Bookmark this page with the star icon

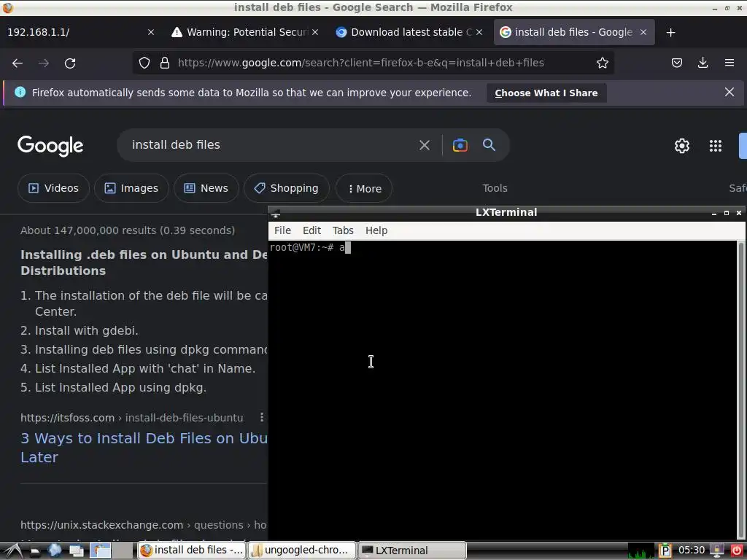[602, 63]
